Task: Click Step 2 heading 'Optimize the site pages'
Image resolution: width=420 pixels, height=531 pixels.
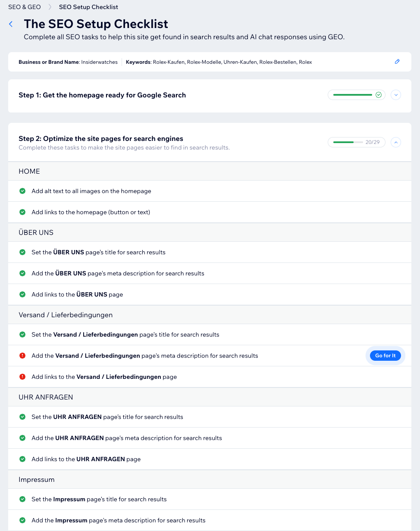Action: pyautogui.click(x=101, y=138)
